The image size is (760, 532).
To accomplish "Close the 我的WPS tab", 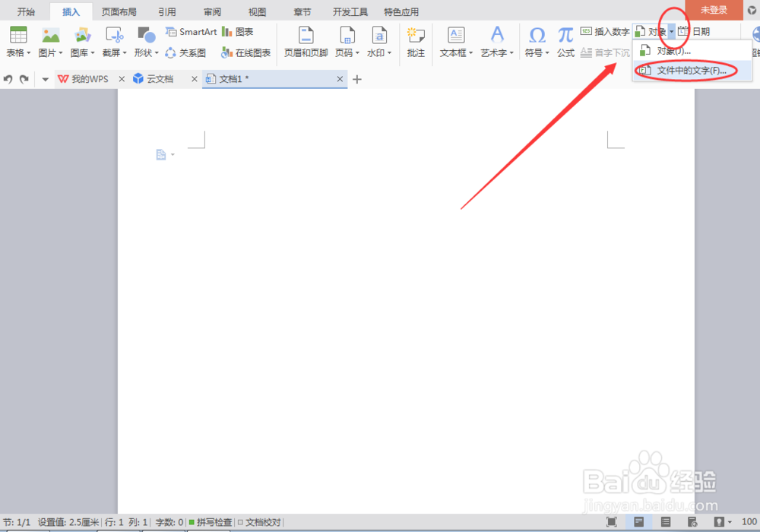I will [122, 79].
